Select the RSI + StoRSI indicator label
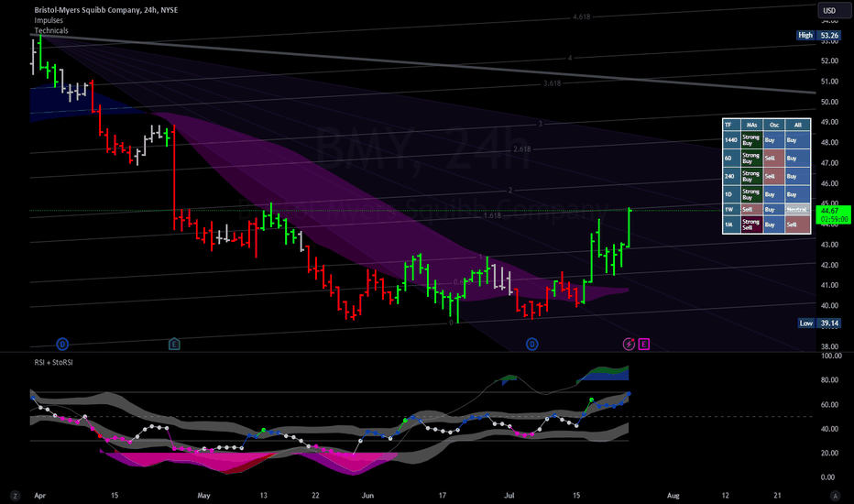The height and width of the screenshot is (504, 854). click(53, 362)
